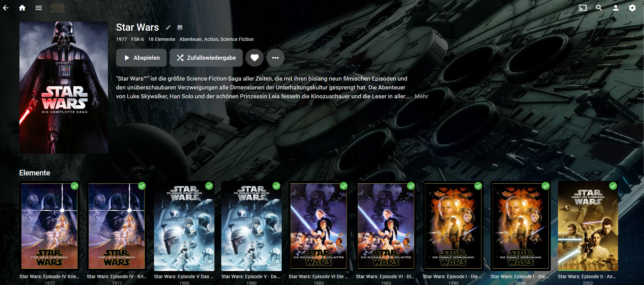This screenshot has width=644, height=285.
Task: Open poster above "Star Wars: Episode VI - Di..."
Action: point(386,226)
